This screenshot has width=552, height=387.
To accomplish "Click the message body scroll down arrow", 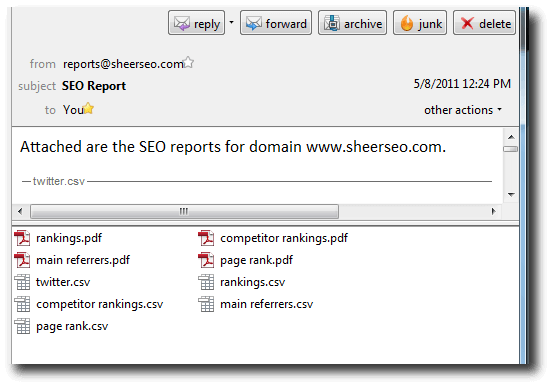I will (x=511, y=194).
